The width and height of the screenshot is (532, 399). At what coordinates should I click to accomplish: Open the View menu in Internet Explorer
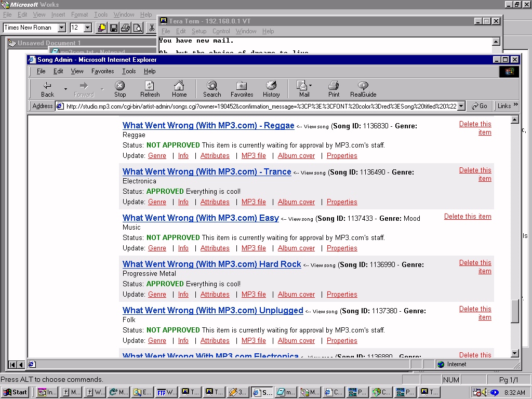click(77, 71)
